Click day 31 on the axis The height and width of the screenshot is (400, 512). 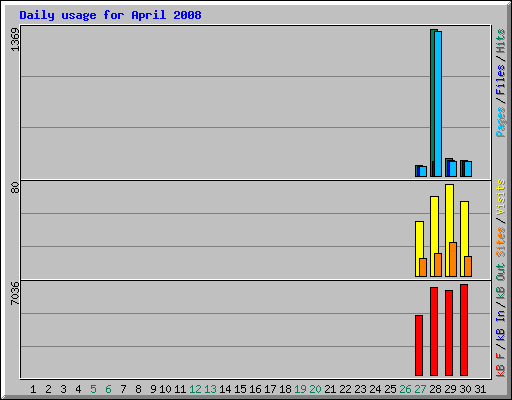click(x=480, y=389)
